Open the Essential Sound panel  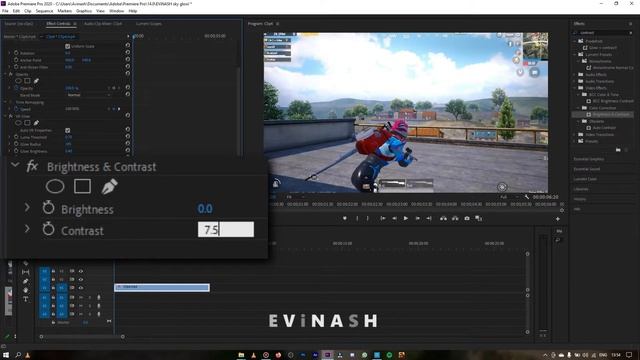coord(587,169)
